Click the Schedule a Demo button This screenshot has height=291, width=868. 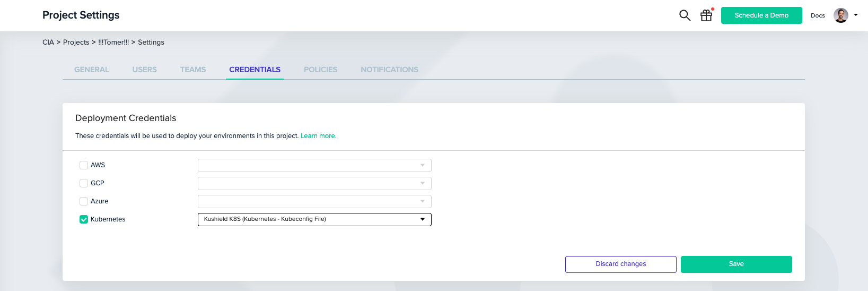pos(761,15)
